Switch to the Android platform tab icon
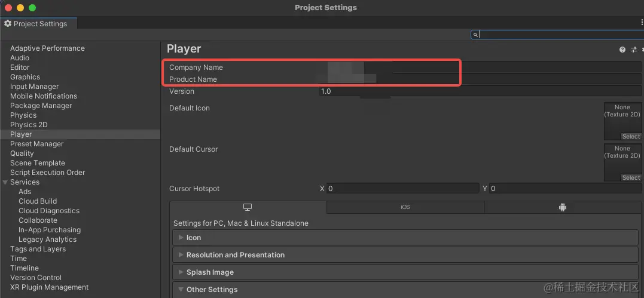The width and height of the screenshot is (644, 298). [x=562, y=207]
